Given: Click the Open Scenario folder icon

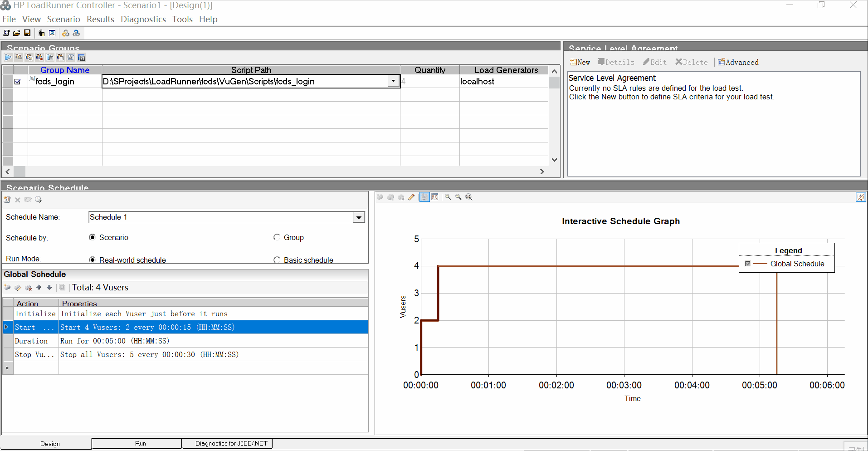Looking at the screenshot, I should [x=16, y=33].
